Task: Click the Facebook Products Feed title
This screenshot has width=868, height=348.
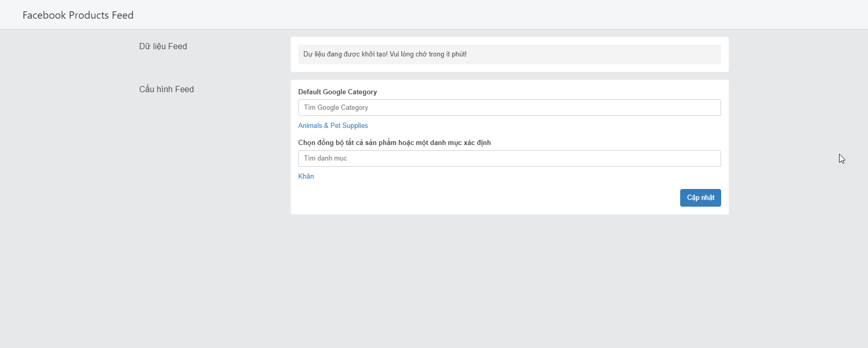Action: tap(78, 15)
